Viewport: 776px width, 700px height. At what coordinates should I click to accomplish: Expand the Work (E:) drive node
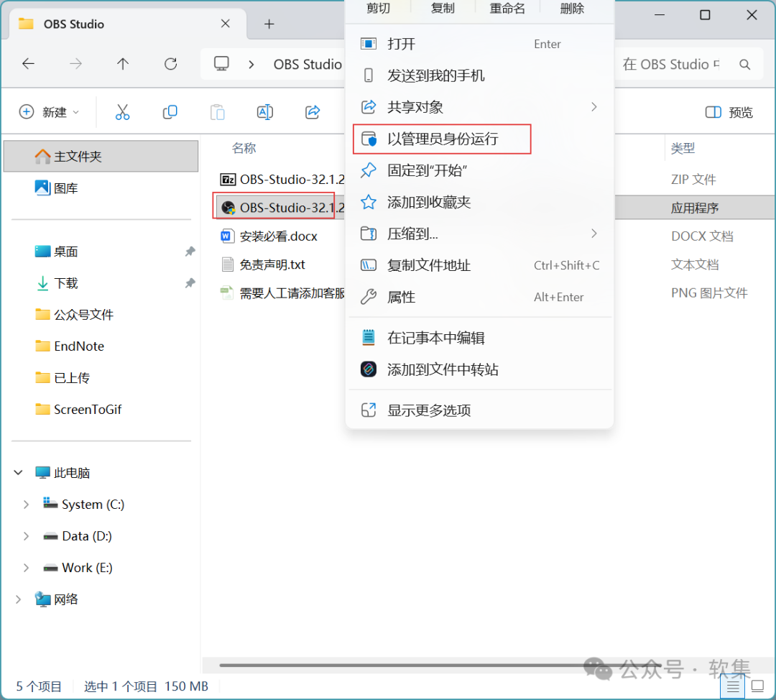tap(27, 567)
